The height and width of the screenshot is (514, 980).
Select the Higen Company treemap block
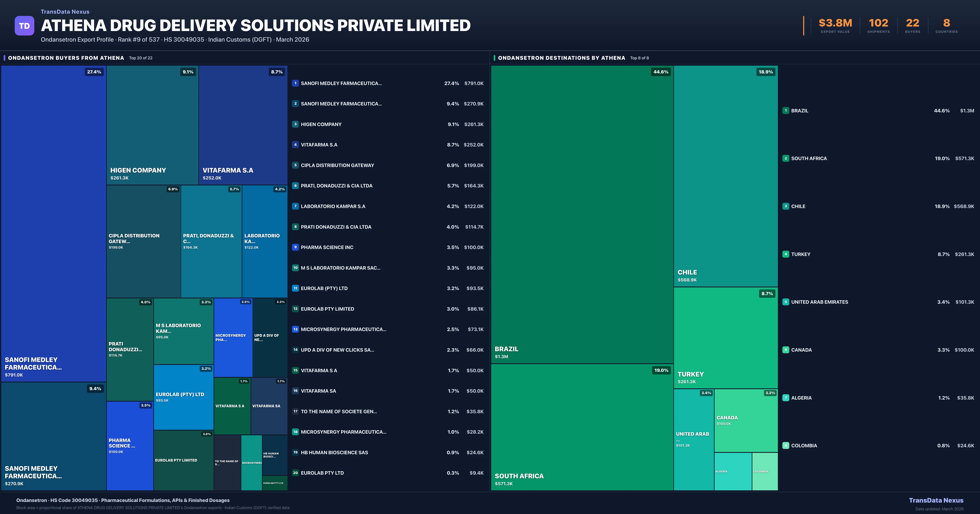click(x=152, y=125)
